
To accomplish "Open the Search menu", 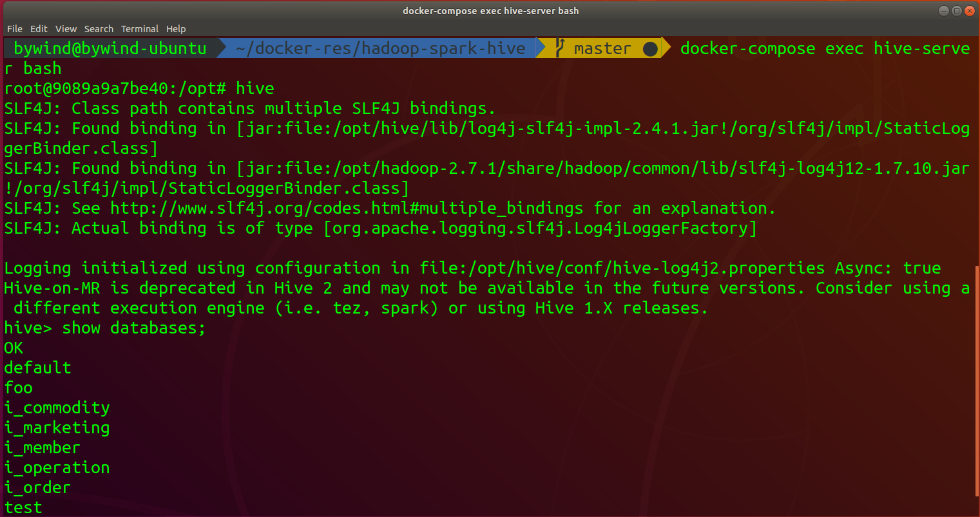I will pyautogui.click(x=99, y=29).
